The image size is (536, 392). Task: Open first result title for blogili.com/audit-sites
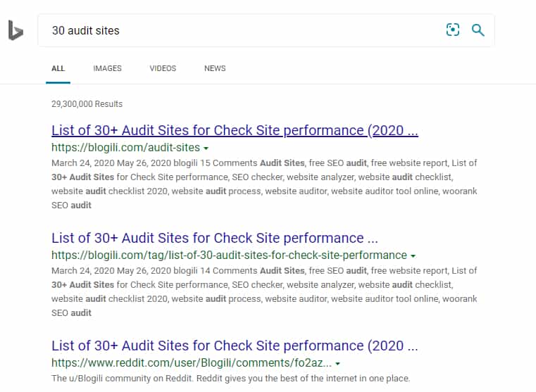[235, 131]
